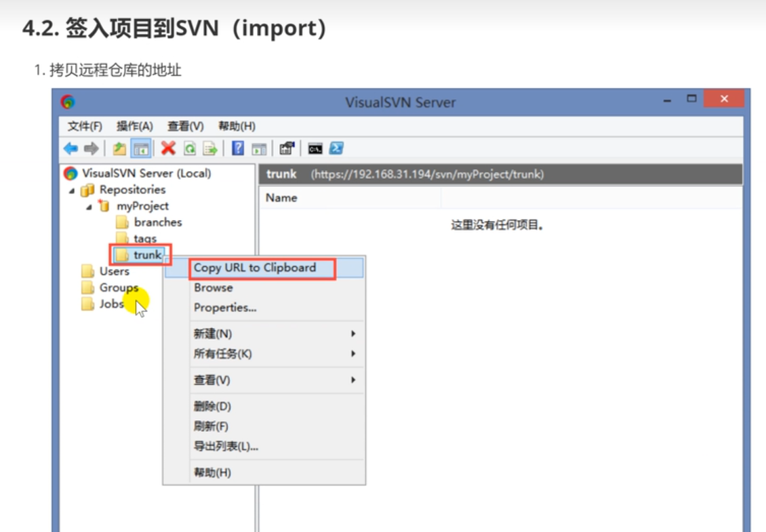Click the Repositories database icon

[x=87, y=190]
